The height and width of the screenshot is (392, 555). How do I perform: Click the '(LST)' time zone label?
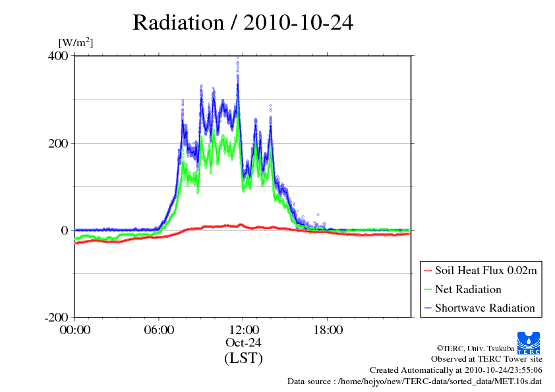[x=243, y=358]
